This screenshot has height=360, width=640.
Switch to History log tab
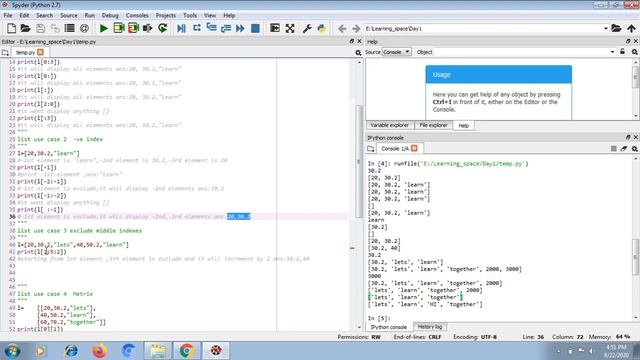pyautogui.click(x=430, y=327)
